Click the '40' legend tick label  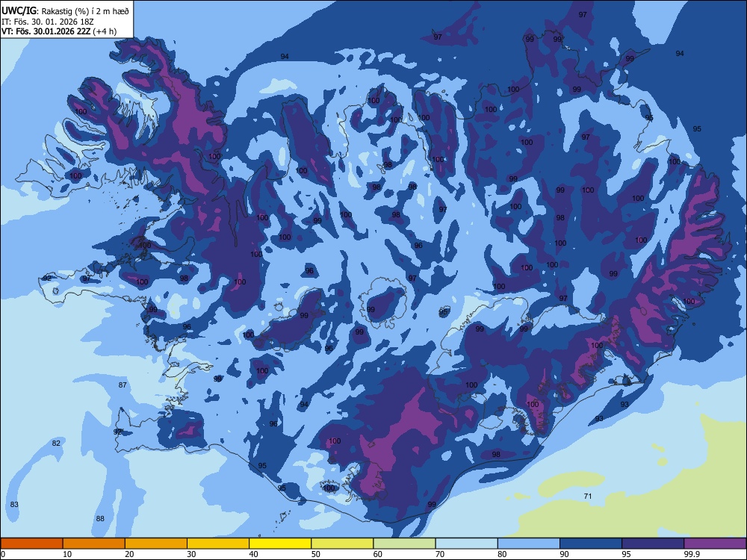point(253,554)
